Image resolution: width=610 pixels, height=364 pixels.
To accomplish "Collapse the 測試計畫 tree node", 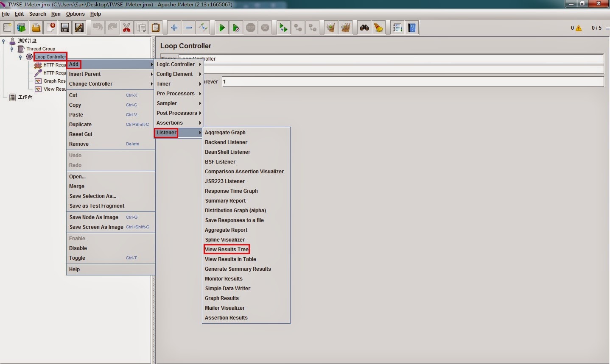I will [4, 41].
